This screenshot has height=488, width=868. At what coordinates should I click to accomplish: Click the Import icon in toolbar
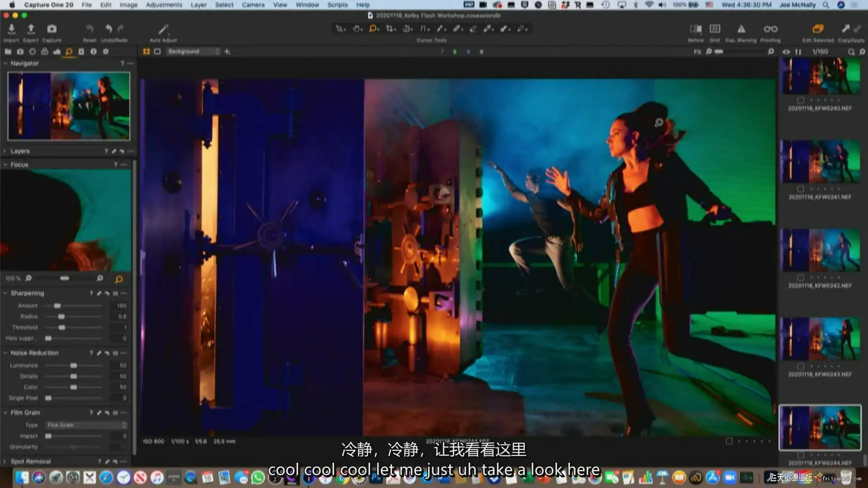coord(11,30)
